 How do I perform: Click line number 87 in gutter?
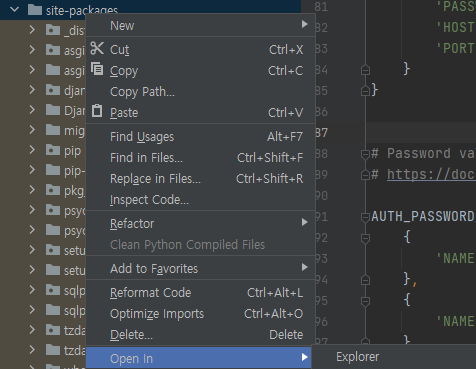point(322,133)
